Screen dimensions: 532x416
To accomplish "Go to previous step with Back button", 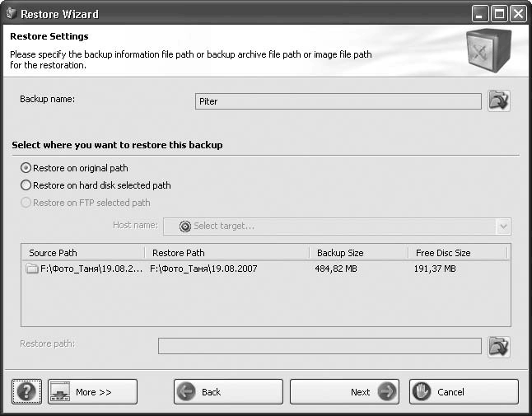I will [x=228, y=392].
